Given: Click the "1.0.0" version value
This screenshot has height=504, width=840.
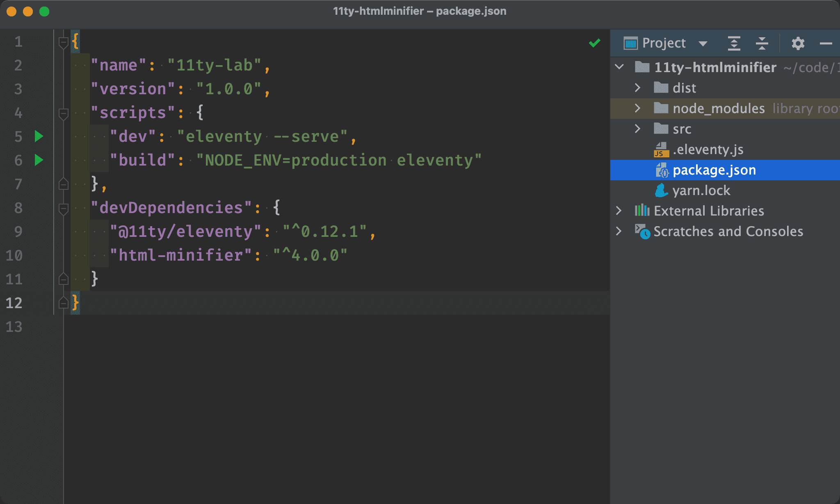Looking at the screenshot, I should click(x=229, y=89).
